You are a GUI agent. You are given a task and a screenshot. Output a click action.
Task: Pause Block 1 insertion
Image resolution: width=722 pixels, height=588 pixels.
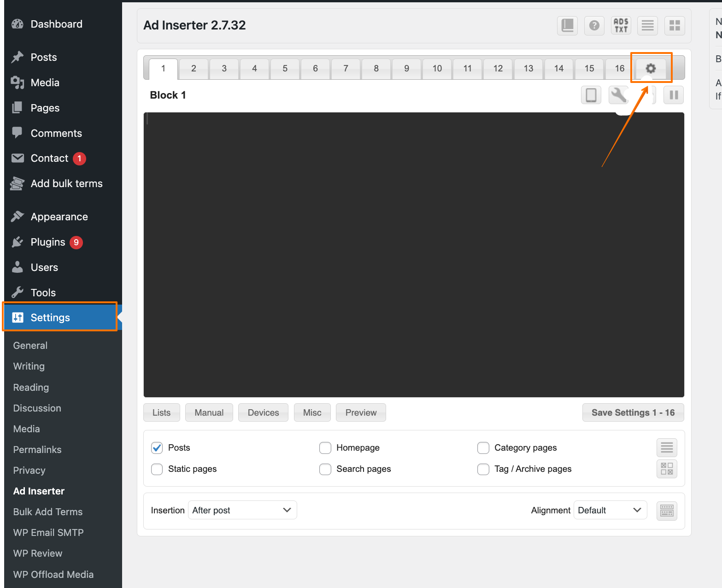point(673,95)
